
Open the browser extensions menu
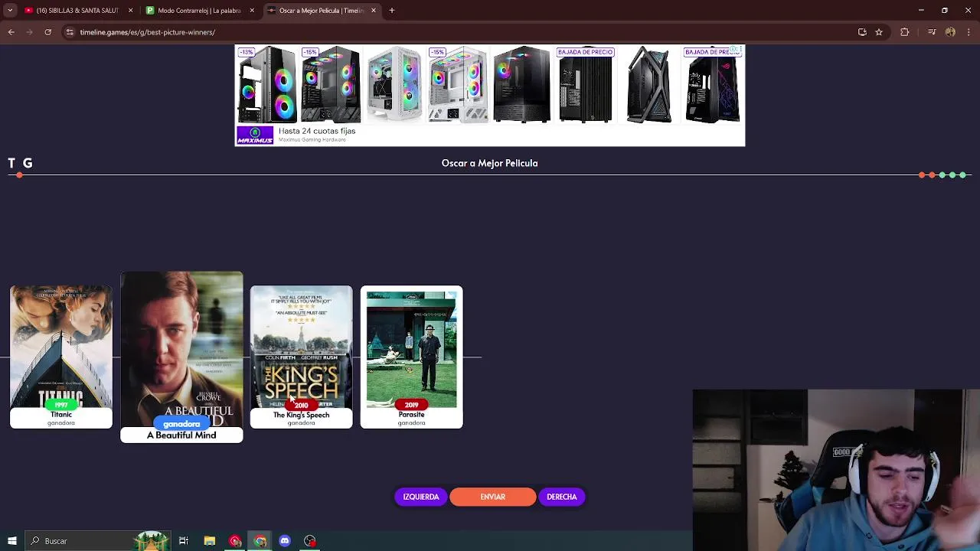(x=905, y=32)
